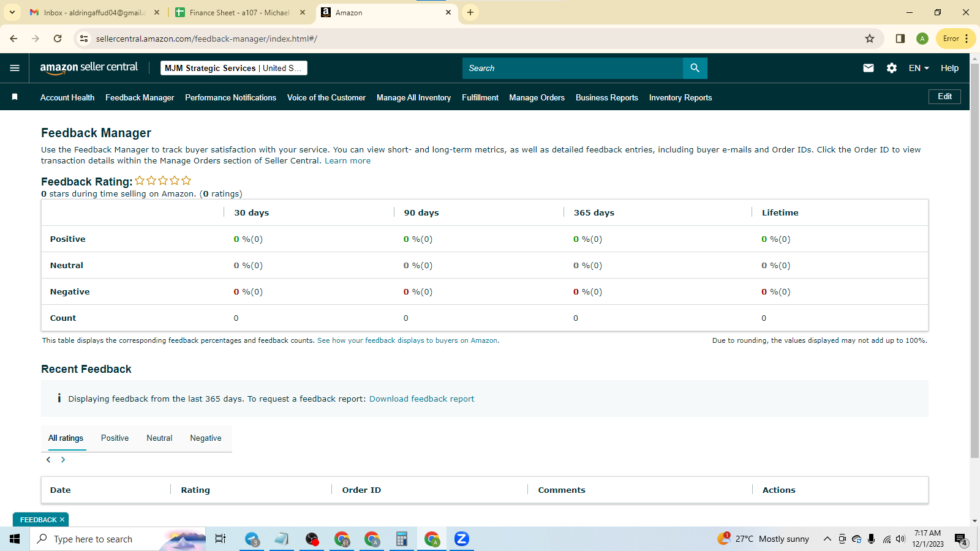This screenshot has height=551, width=980.
Task: Select the Positive feedback tab
Action: 115,438
